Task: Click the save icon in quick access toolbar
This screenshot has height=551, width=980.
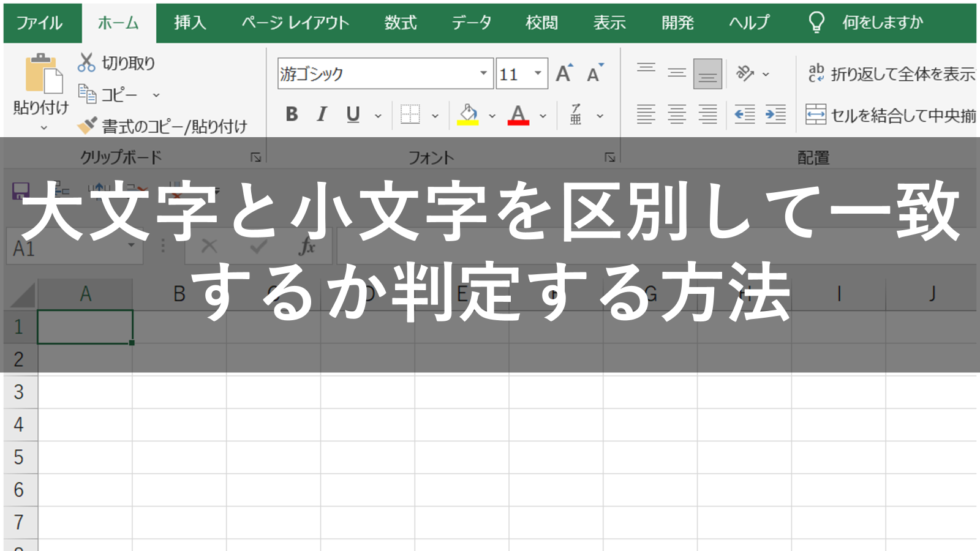Action: point(21,191)
